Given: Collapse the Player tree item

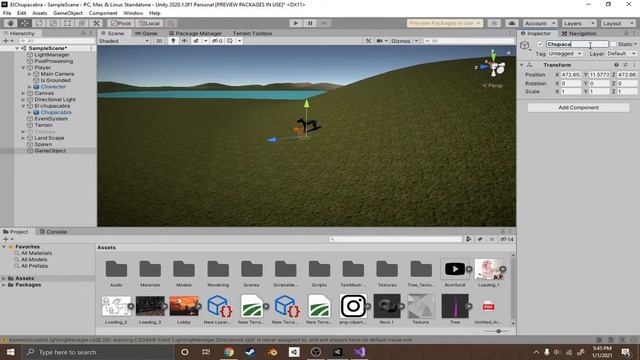Looking at the screenshot, I should pyautogui.click(x=23, y=67).
